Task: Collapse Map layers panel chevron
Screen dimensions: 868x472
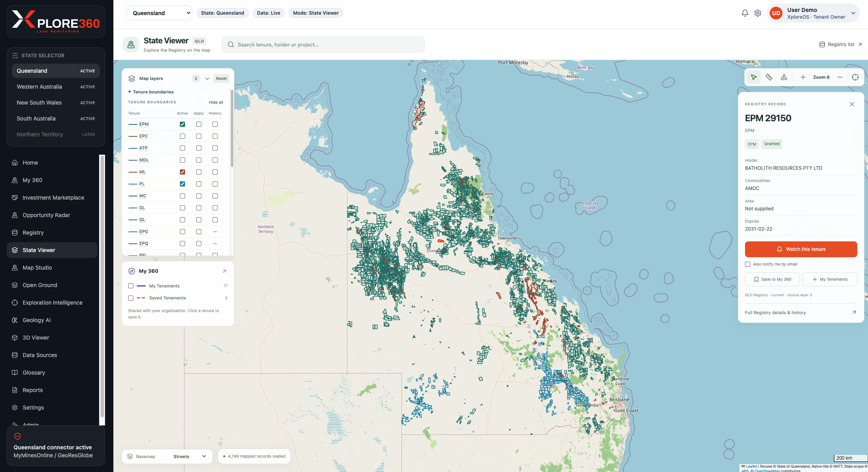Action: 207,79
